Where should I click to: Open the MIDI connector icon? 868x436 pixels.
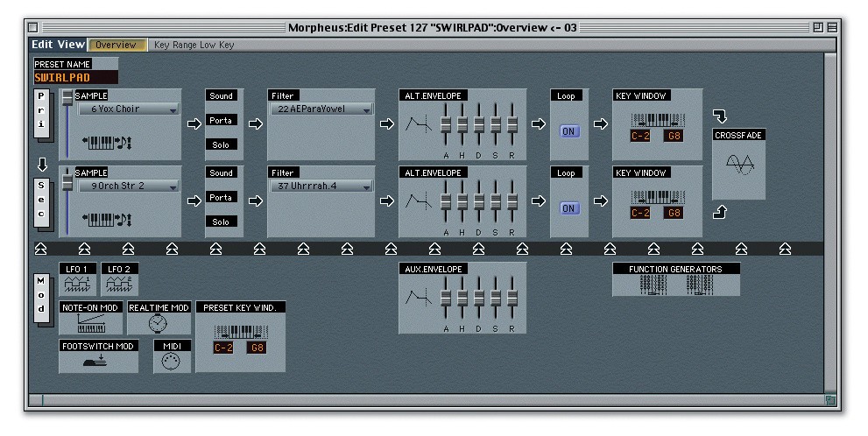click(172, 362)
